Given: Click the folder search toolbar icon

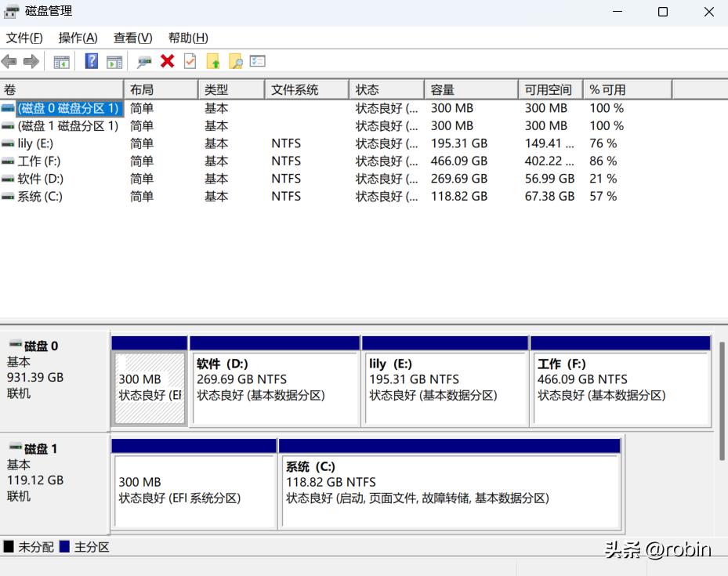Looking at the screenshot, I should click(234, 61).
